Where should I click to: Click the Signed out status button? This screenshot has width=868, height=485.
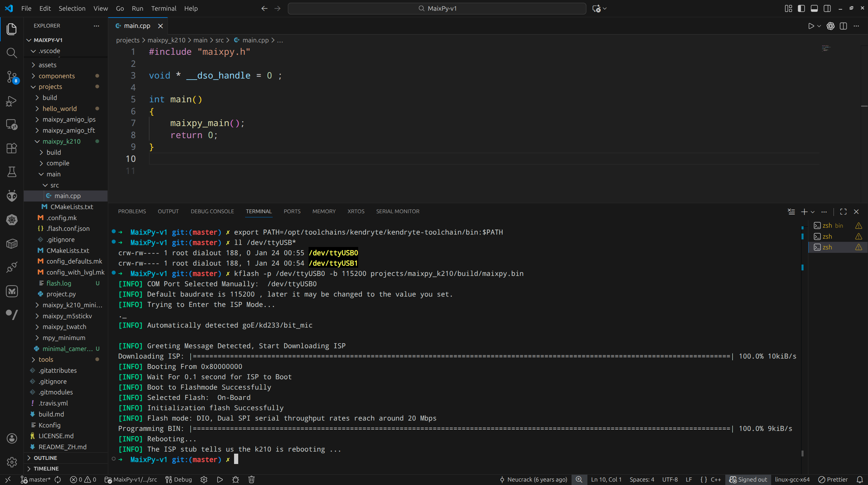pyautogui.click(x=748, y=479)
